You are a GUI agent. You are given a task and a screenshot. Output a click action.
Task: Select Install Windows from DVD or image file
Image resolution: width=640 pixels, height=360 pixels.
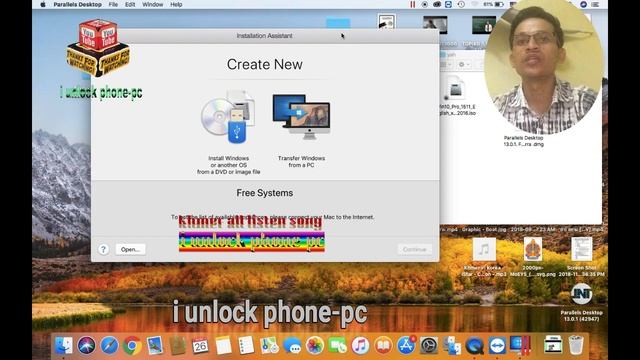229,133
